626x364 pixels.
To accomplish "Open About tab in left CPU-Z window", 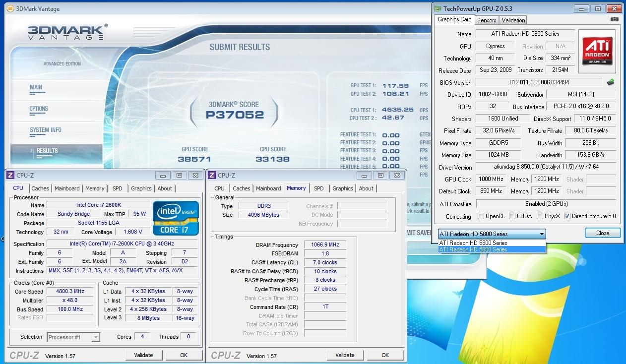I will pyautogui.click(x=165, y=188).
